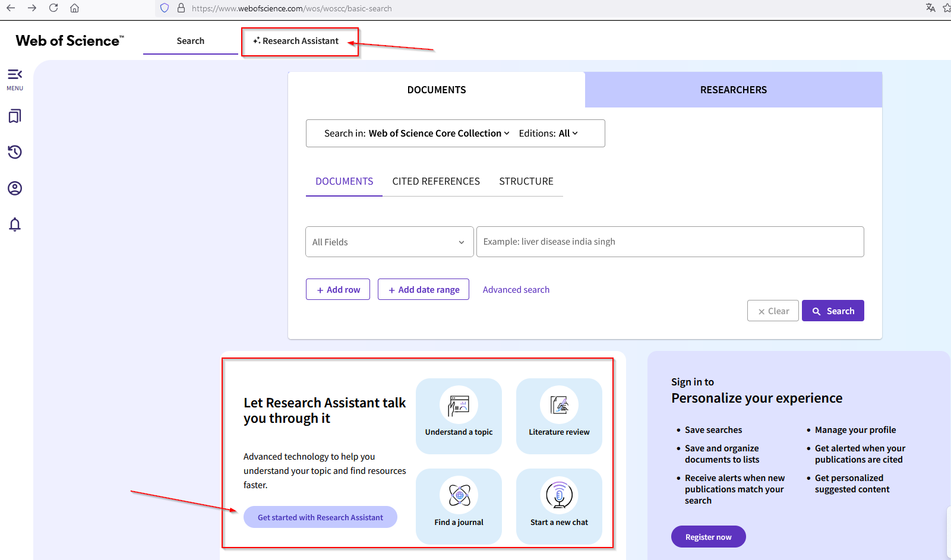Viewport: 951px width, 560px height.
Task: Switch to the Research Assistant tab
Action: (x=296, y=41)
